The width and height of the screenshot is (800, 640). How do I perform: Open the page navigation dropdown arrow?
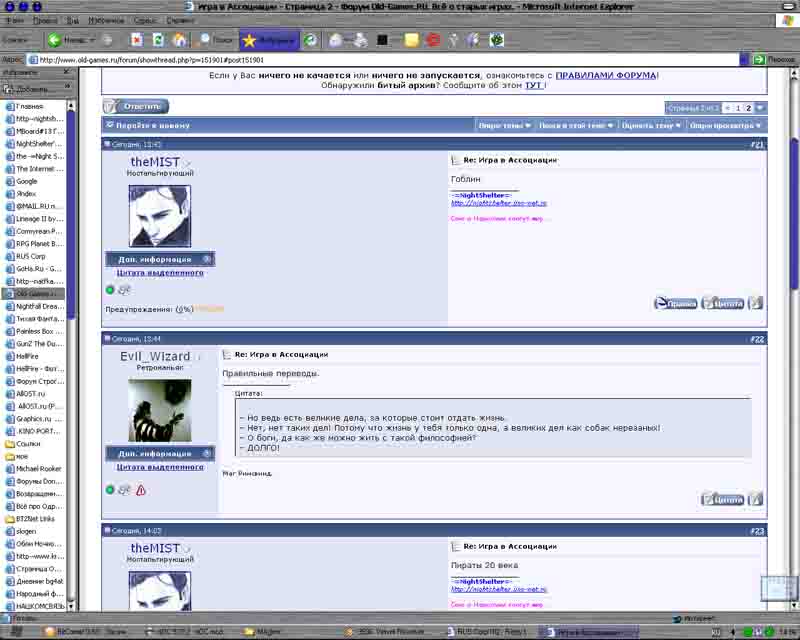coord(760,108)
